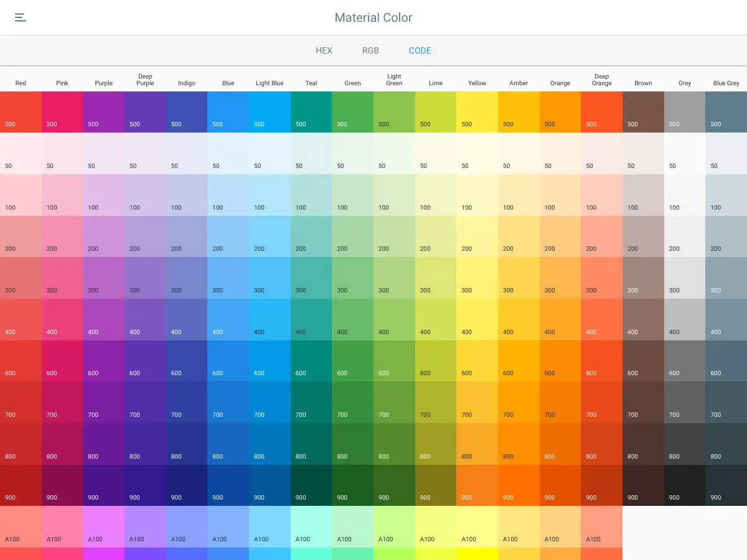Click the Yellow column header
Image resolution: width=747 pixels, height=560 pixels.
pos(477,82)
